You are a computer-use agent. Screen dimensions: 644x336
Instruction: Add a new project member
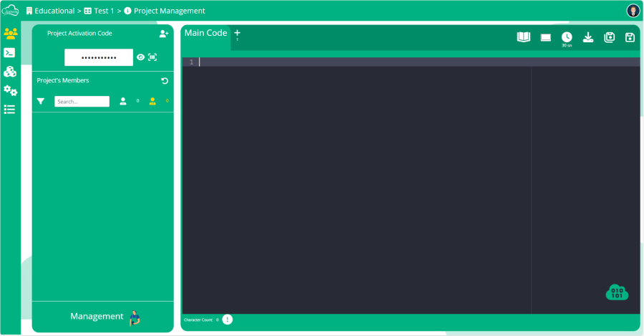tap(164, 34)
